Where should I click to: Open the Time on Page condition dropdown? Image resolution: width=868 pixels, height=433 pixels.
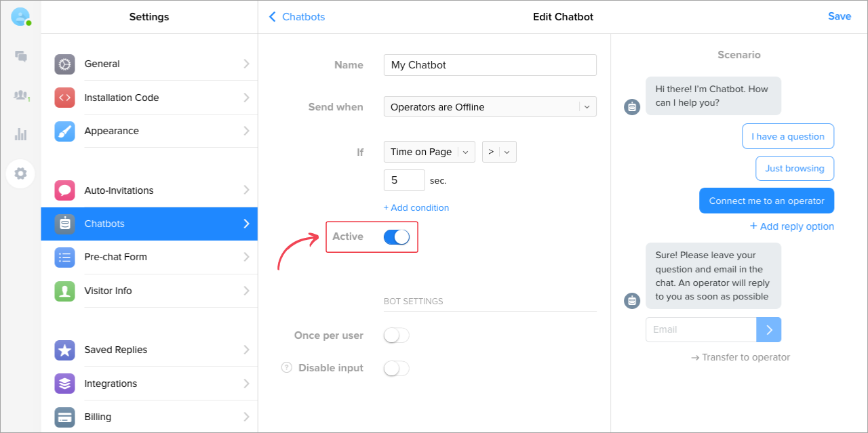point(429,152)
